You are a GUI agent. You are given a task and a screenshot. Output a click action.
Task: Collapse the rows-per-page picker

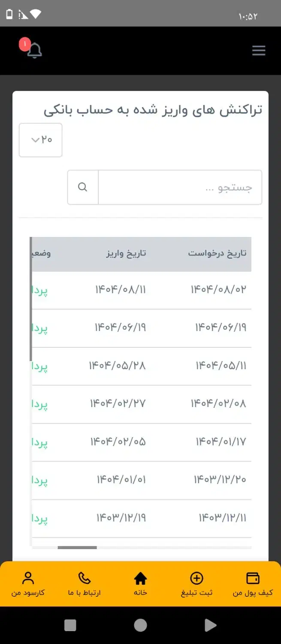click(40, 140)
